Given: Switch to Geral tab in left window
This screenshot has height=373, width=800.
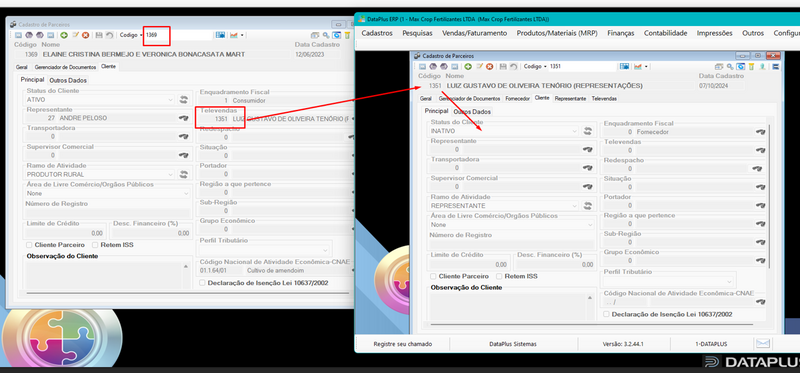Looking at the screenshot, I should (21, 67).
